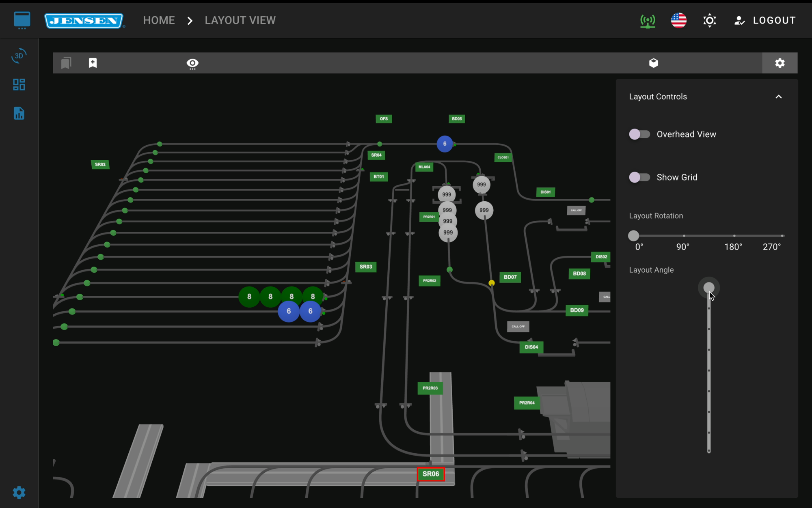Open the saved bookmarks icon
The height and width of the screenshot is (508, 812).
[66, 63]
